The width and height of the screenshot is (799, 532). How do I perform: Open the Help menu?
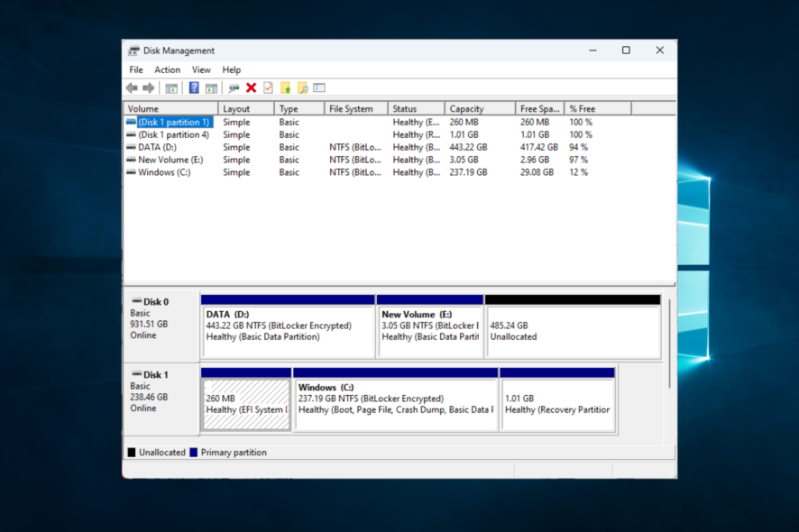tap(232, 69)
